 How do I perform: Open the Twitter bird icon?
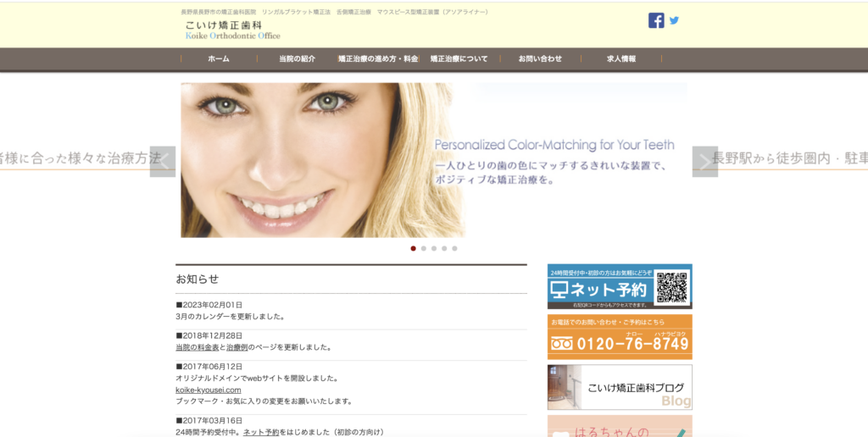pos(675,20)
